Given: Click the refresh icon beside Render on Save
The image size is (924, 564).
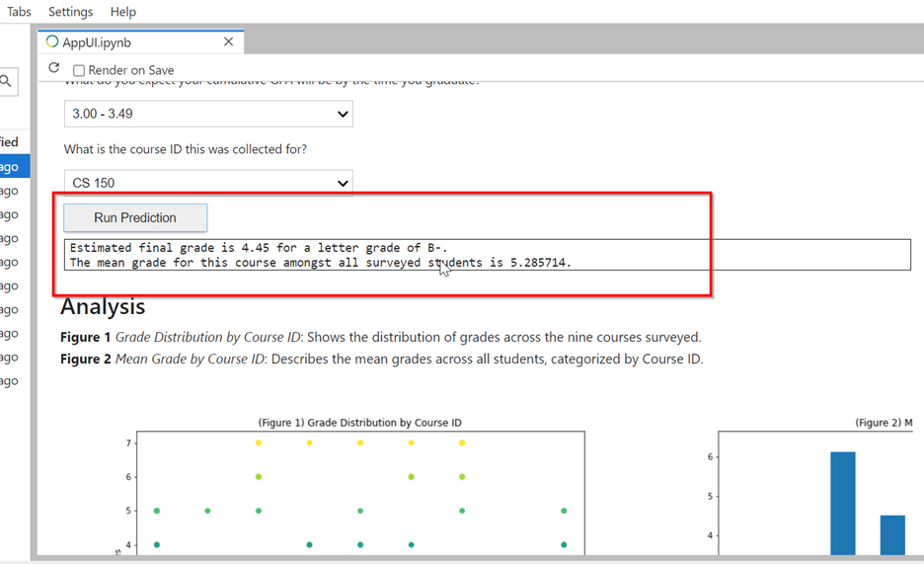Looking at the screenshot, I should [53, 68].
